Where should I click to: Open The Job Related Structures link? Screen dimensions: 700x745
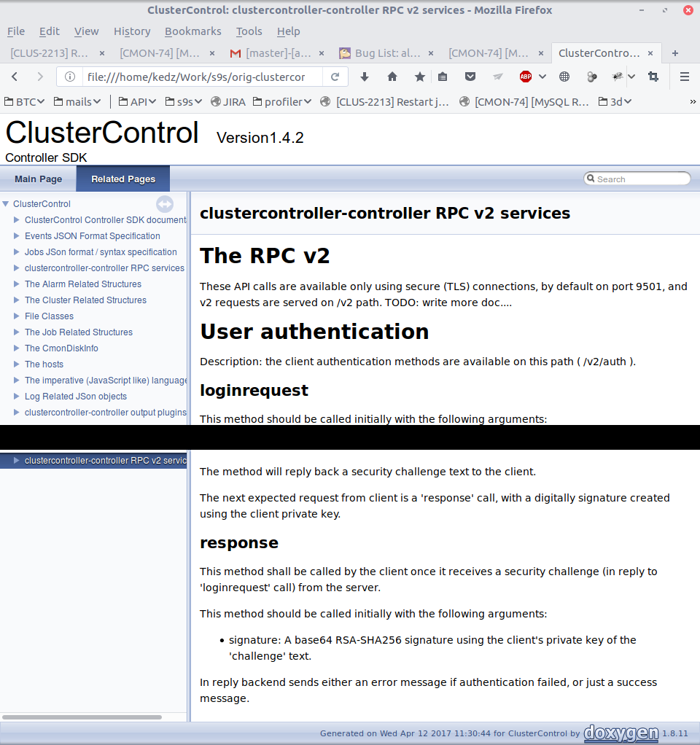(79, 332)
